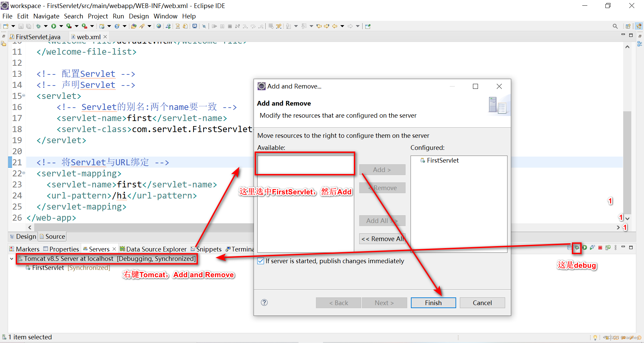Click the Resume debug toolbar icon
644x343 pixels.
[x=214, y=26]
